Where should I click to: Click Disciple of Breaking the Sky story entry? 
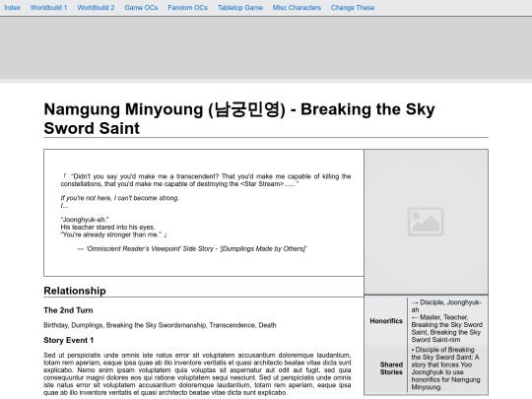click(x=445, y=368)
